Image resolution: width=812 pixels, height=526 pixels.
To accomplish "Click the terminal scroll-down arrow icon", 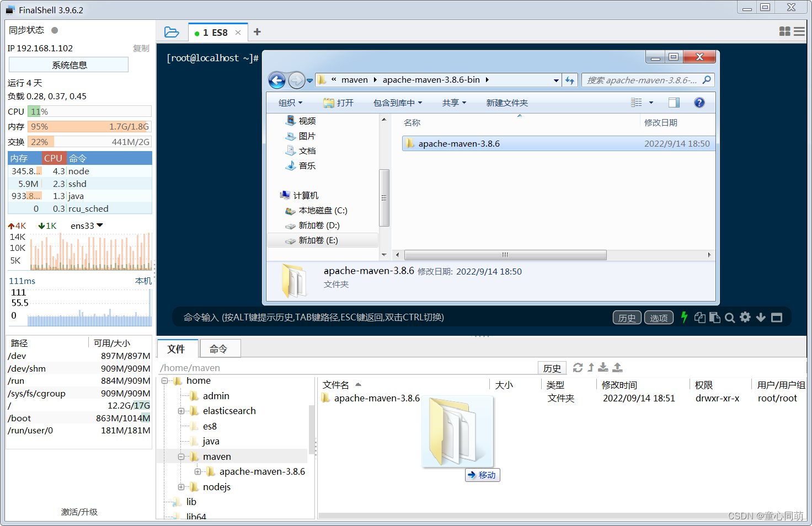I will tap(761, 317).
